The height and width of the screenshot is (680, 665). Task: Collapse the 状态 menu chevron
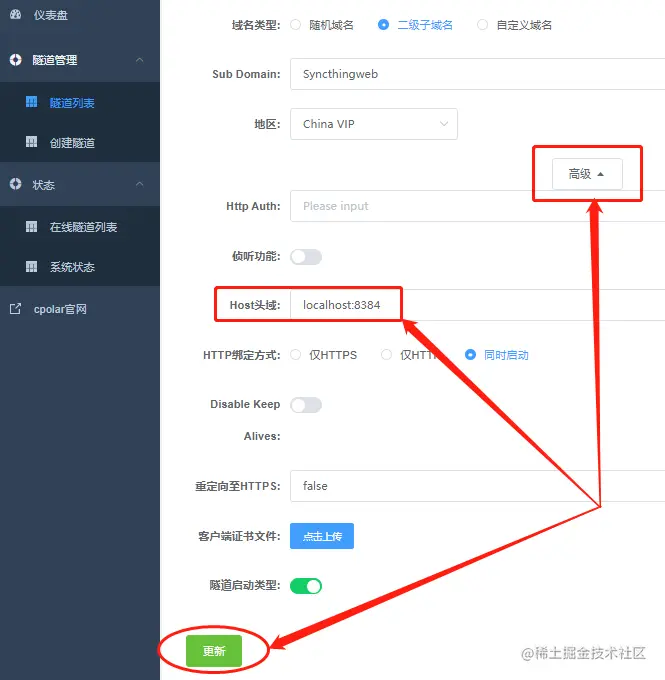[140, 184]
